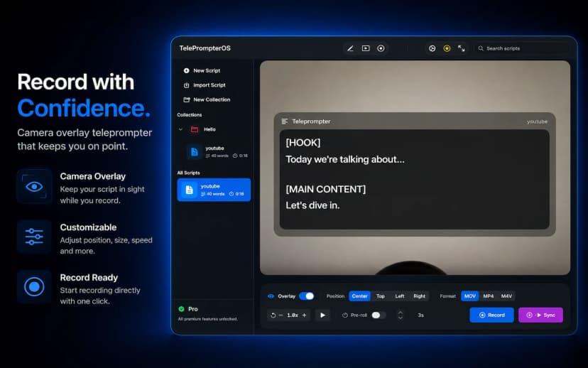
Task: Choose MP4 format
Action: click(x=489, y=296)
